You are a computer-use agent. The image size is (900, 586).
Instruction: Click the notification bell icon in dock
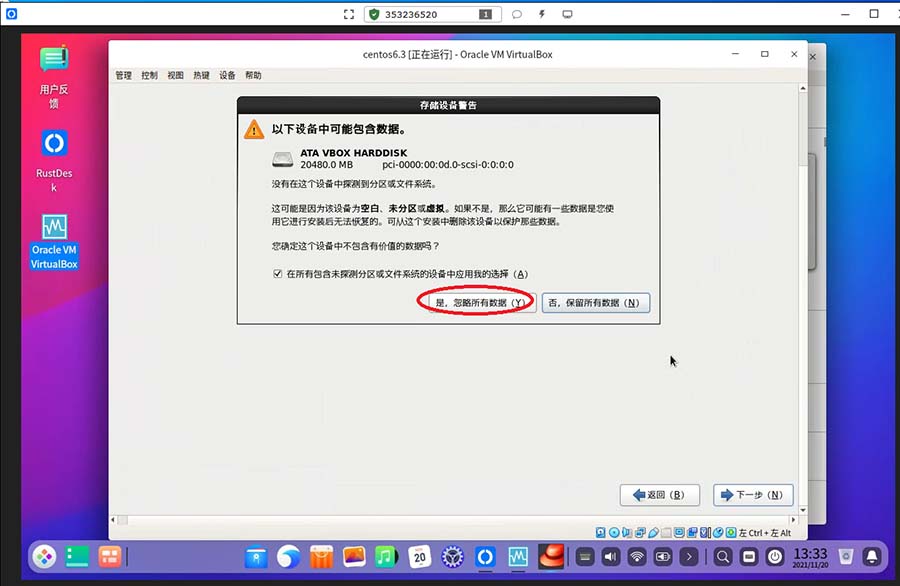point(872,557)
